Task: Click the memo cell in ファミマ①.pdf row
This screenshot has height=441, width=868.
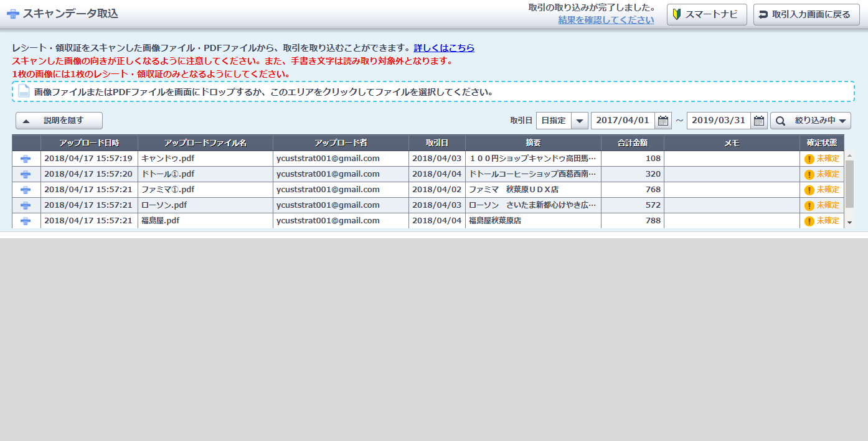Action: click(x=732, y=190)
